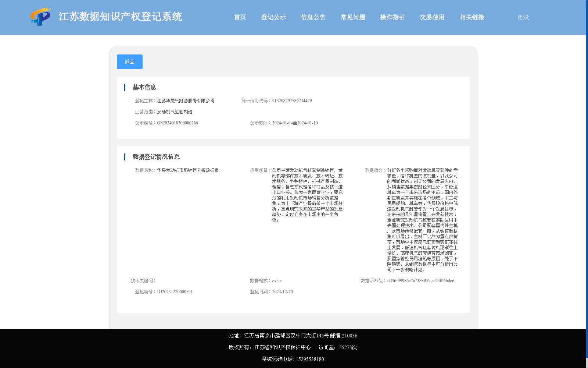The width and height of the screenshot is (588, 368).
Task: Select notice period 2024-01-04至2024-01-10
Action: (x=295, y=123)
